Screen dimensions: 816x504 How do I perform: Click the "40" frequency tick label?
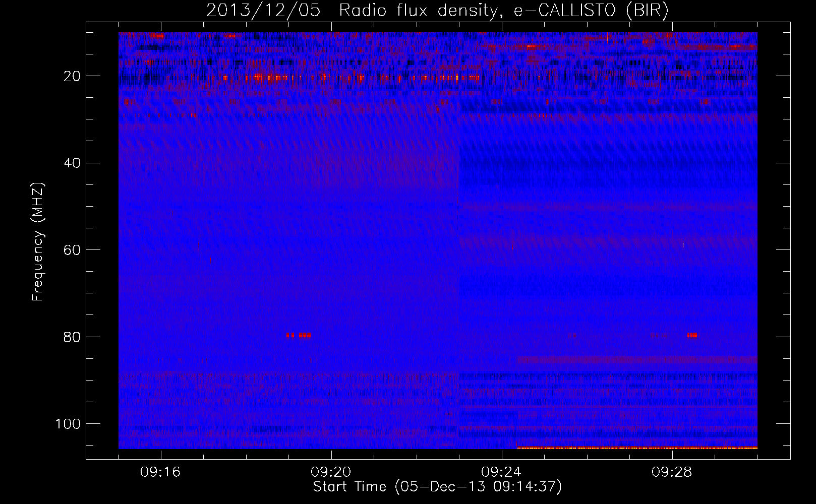[x=73, y=163]
